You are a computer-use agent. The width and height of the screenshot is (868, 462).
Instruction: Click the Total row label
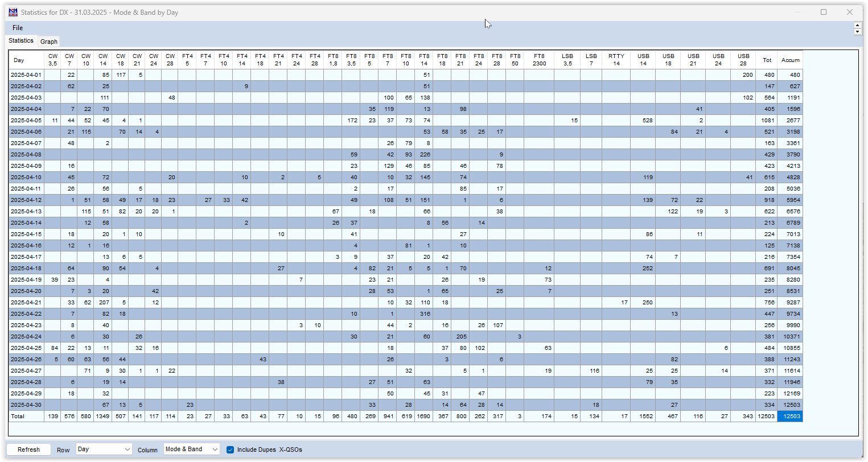tap(26, 416)
